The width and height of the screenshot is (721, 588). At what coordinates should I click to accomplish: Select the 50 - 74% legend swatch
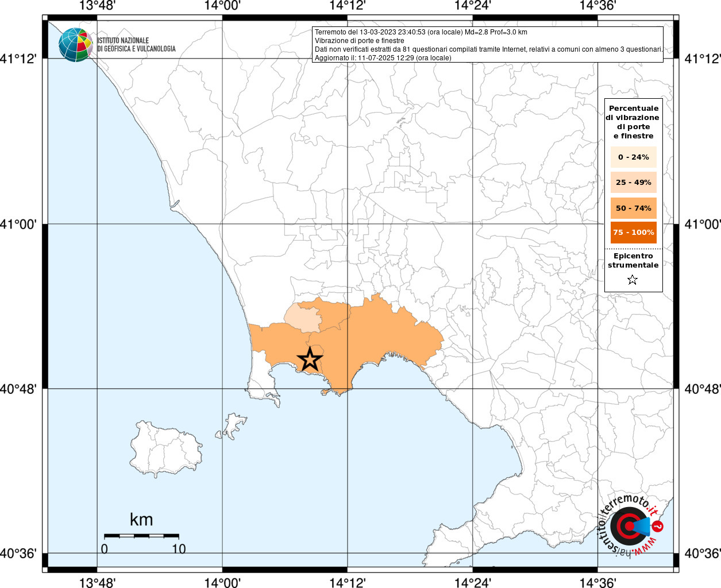pos(634,208)
